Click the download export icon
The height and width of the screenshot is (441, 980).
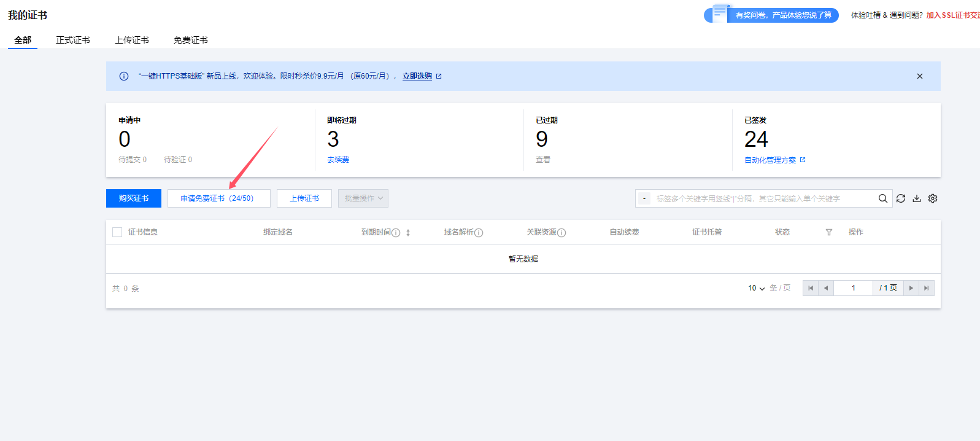pyautogui.click(x=916, y=198)
